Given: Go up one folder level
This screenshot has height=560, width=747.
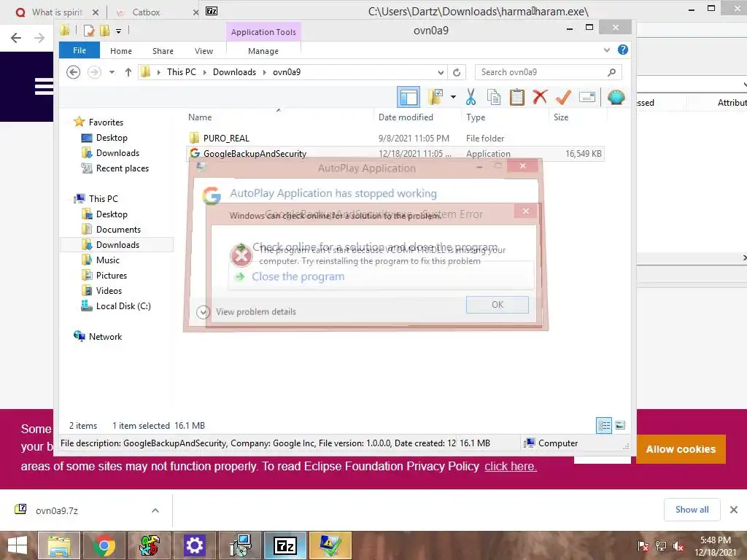Looking at the screenshot, I should point(128,72).
